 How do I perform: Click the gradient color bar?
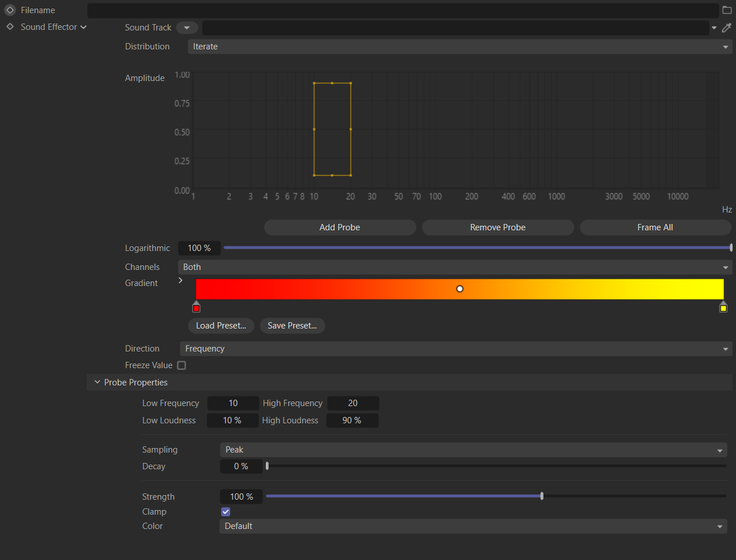[460, 289]
